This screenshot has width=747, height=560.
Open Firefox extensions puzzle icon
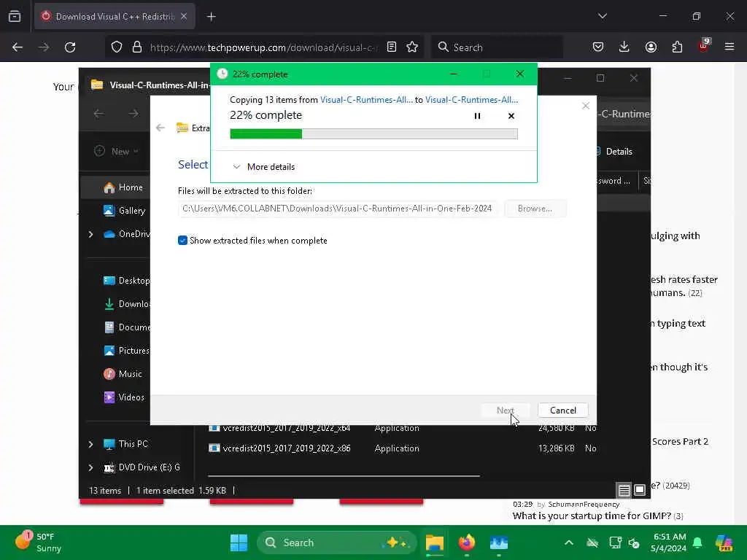click(x=677, y=47)
